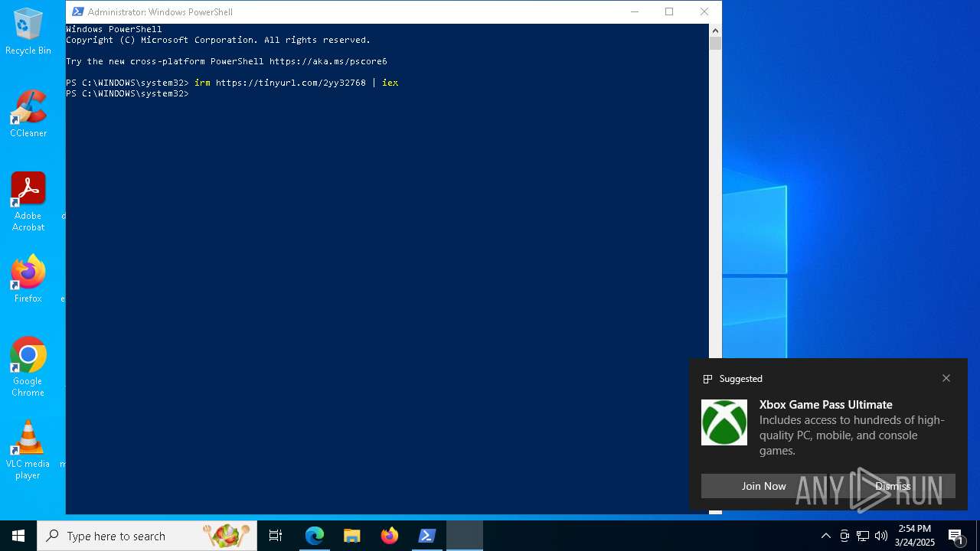980x551 pixels.
Task: Click the last PS C:\WINDOWS\system32> prompt
Action: (x=127, y=93)
